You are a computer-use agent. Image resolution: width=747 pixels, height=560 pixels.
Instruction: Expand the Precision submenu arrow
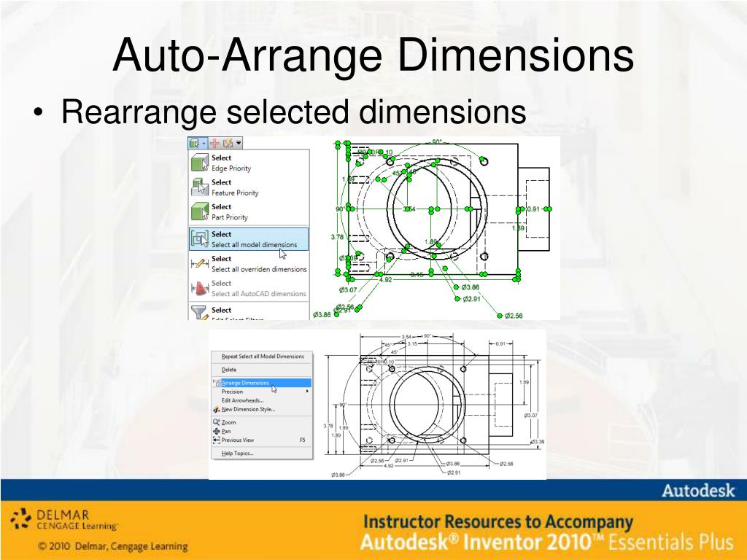point(307,392)
